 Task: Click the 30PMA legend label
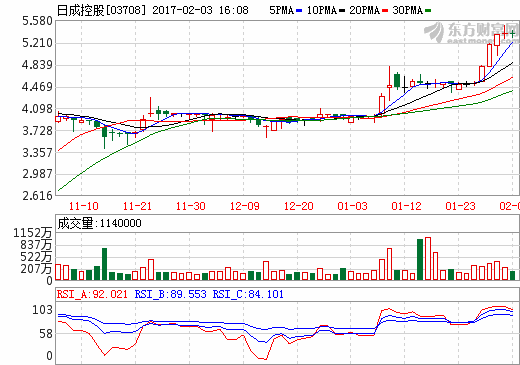pyautogui.click(x=407, y=10)
